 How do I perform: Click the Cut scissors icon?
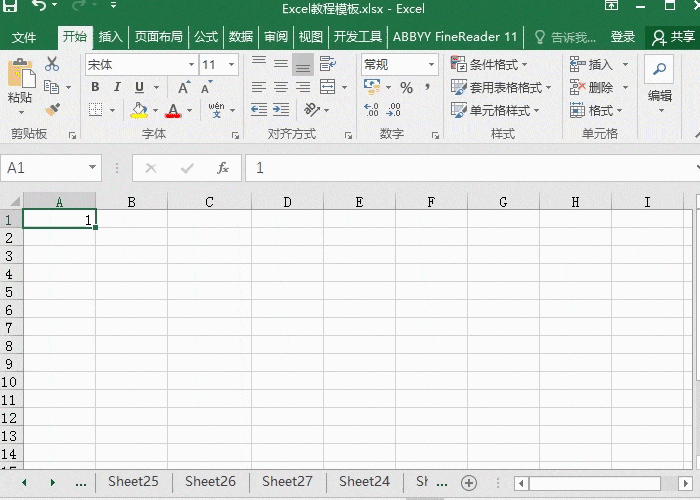[x=52, y=64]
